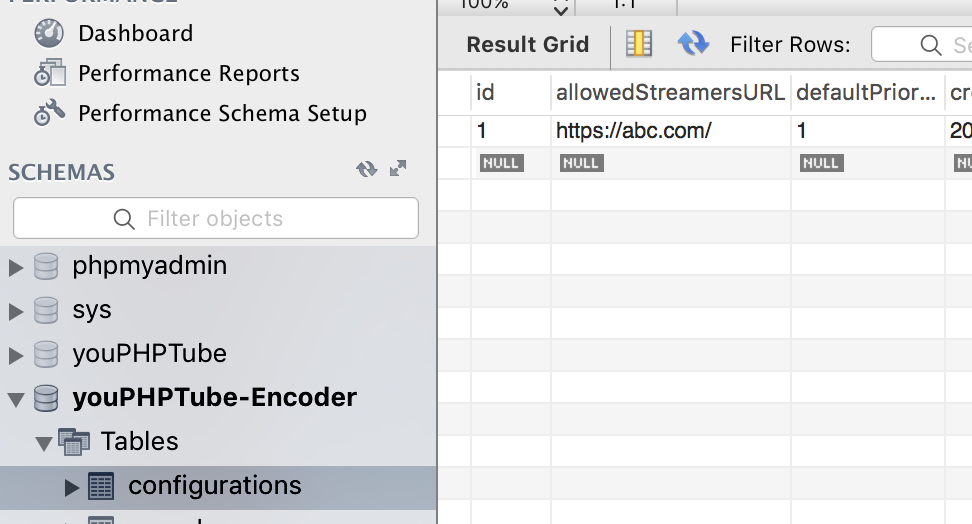Select the id cell with value 1
The width and height of the screenshot is (972, 524).
[x=510, y=131]
